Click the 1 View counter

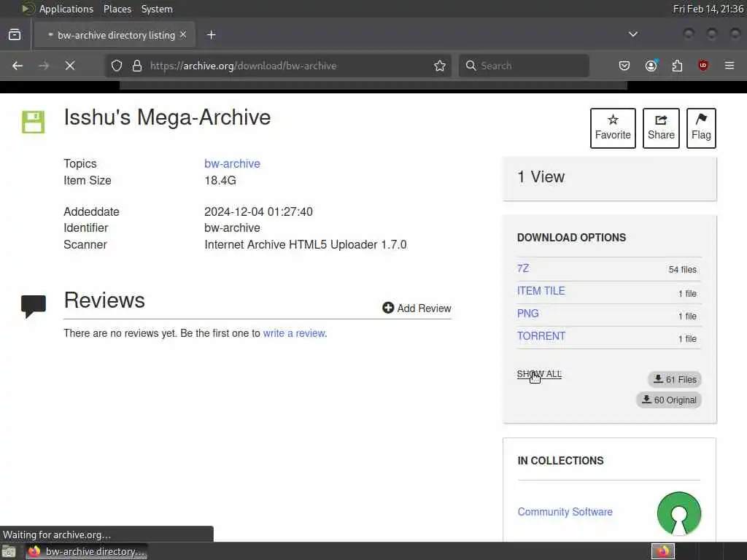[541, 177]
